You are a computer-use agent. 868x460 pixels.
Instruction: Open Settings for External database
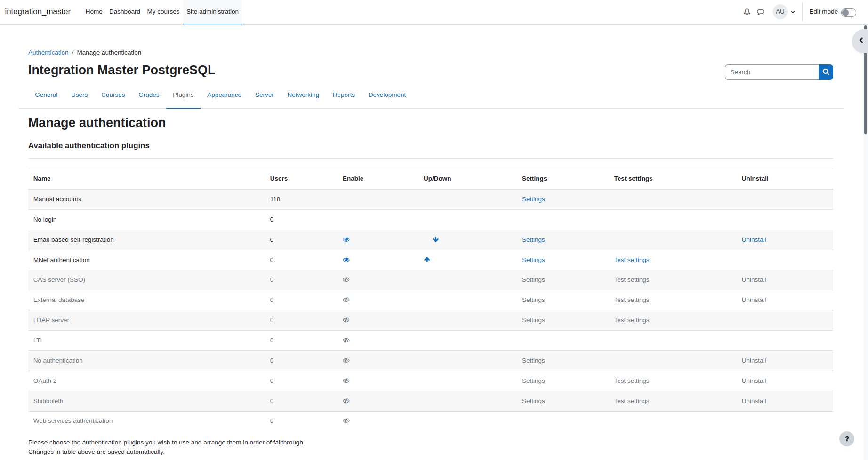[x=533, y=300]
